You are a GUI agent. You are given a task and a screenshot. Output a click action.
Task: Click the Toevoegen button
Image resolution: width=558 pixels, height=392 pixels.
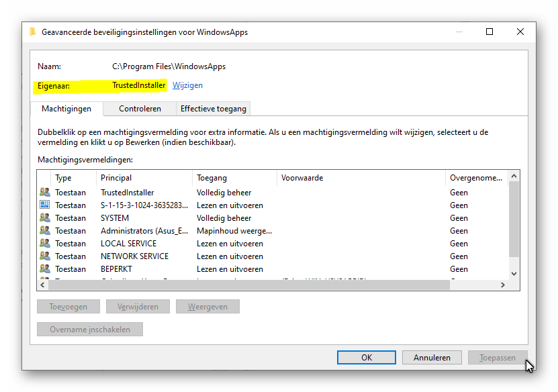pyautogui.click(x=68, y=307)
